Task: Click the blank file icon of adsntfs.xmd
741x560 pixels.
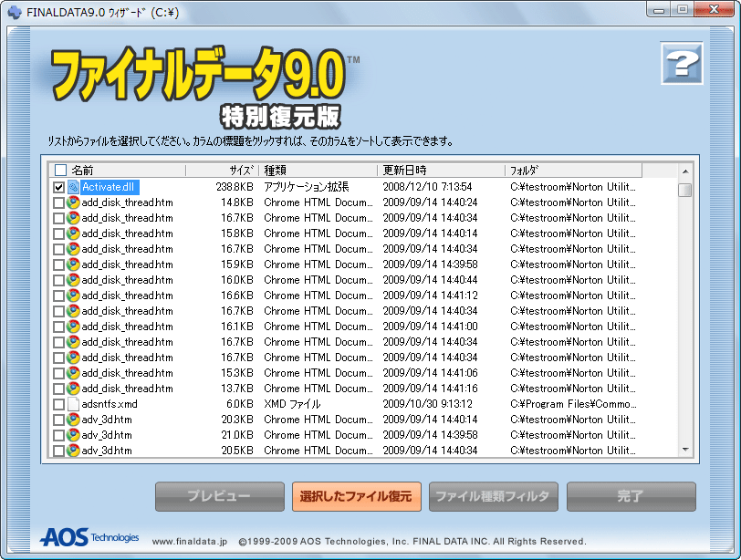Action: pyautogui.click(x=73, y=404)
